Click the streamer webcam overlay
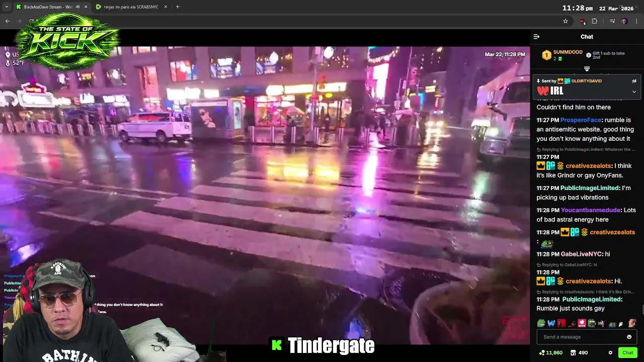The image size is (644, 362). [x=63, y=311]
